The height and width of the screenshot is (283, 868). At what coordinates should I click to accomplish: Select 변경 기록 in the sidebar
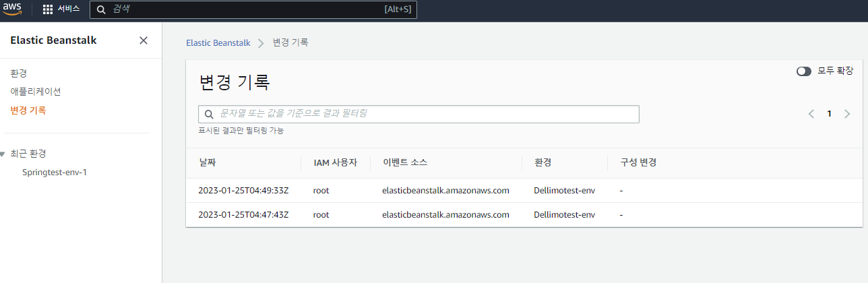tap(28, 110)
